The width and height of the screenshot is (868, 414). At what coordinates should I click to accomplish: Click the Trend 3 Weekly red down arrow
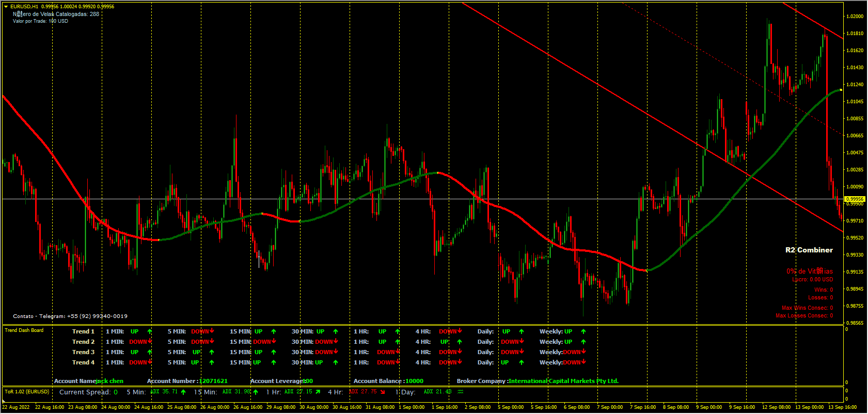583,352
